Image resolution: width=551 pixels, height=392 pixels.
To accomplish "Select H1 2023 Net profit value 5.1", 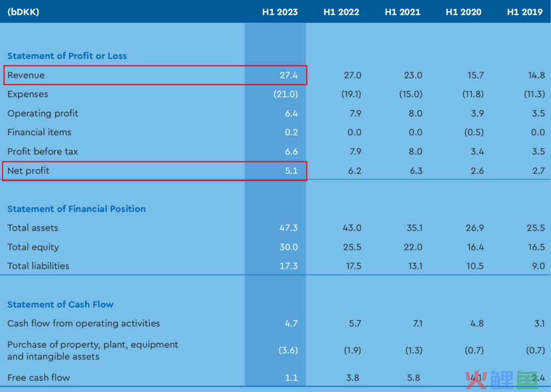I will pyautogui.click(x=291, y=171).
